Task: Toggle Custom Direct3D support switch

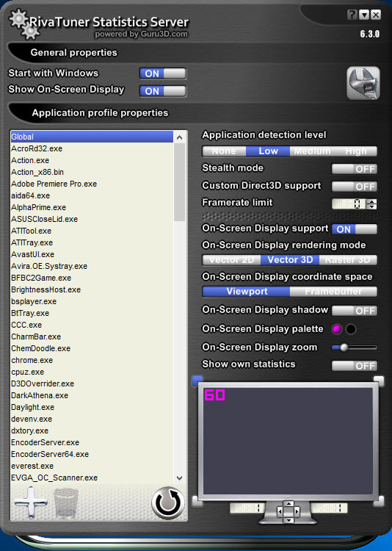Action: 355,187
